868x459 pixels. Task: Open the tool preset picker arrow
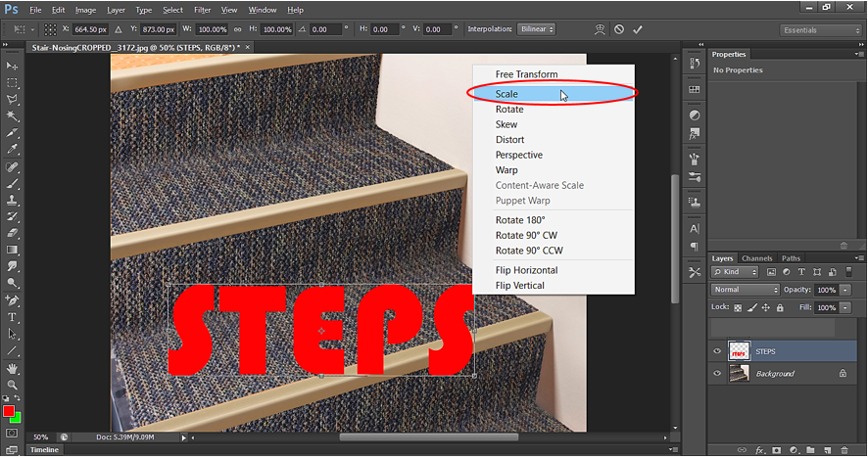click(32, 30)
